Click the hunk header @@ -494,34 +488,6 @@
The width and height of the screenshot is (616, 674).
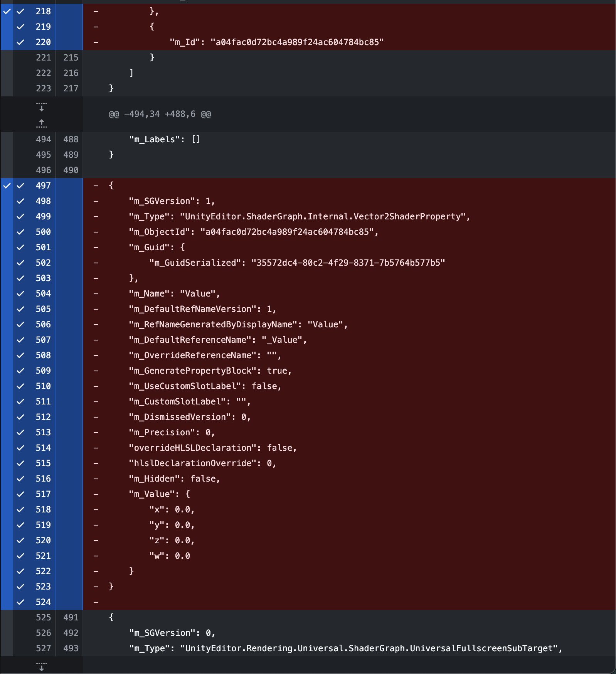[160, 114]
